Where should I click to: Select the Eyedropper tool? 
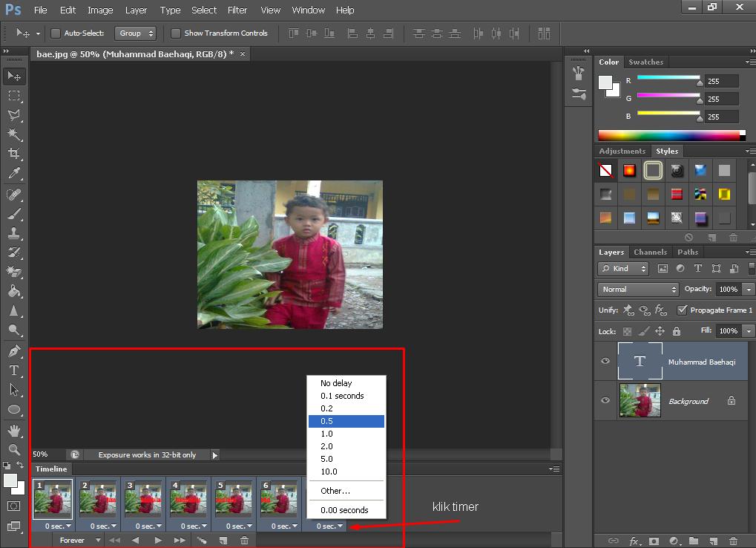pos(13,173)
